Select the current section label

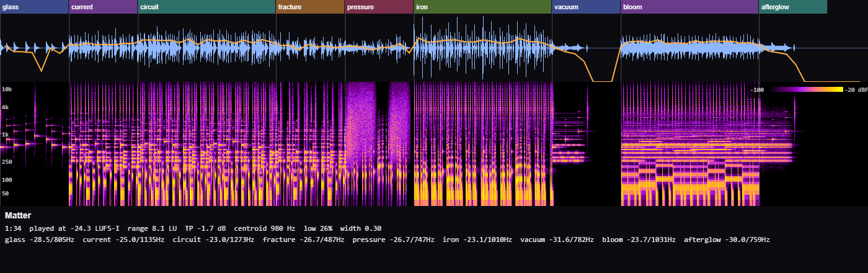click(104, 7)
